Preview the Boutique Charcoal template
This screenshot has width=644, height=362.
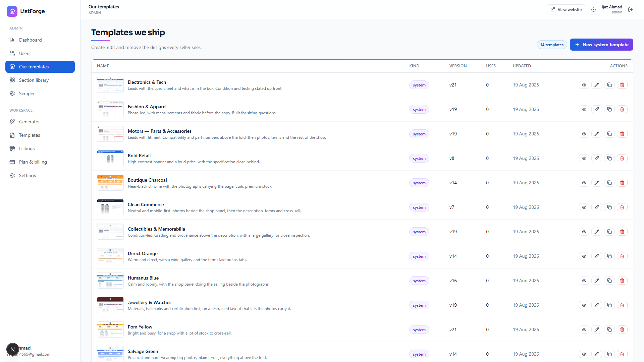tap(584, 183)
